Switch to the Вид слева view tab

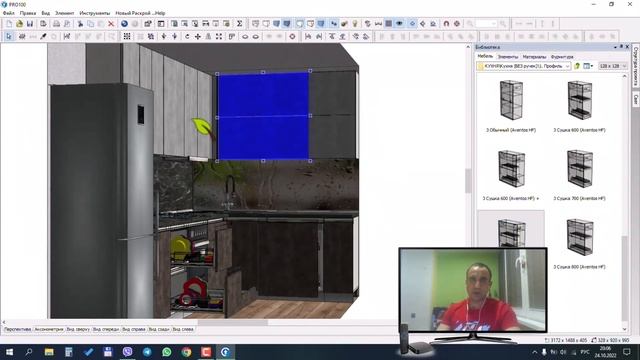point(183,329)
